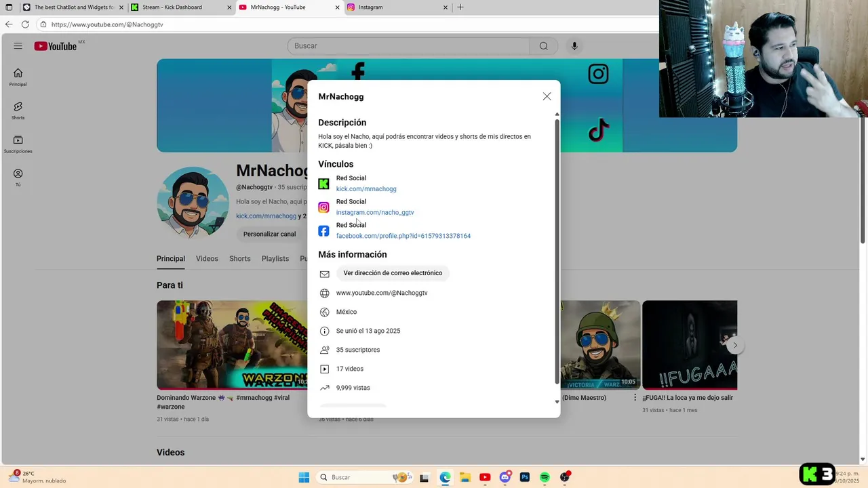Open File Explorer from the taskbar
The width and height of the screenshot is (868, 488).
(x=465, y=477)
